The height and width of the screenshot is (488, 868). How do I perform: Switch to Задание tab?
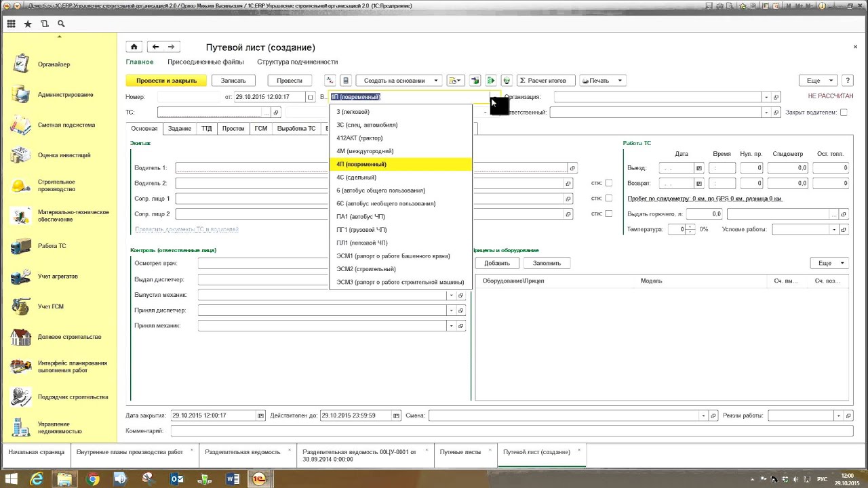tap(180, 128)
